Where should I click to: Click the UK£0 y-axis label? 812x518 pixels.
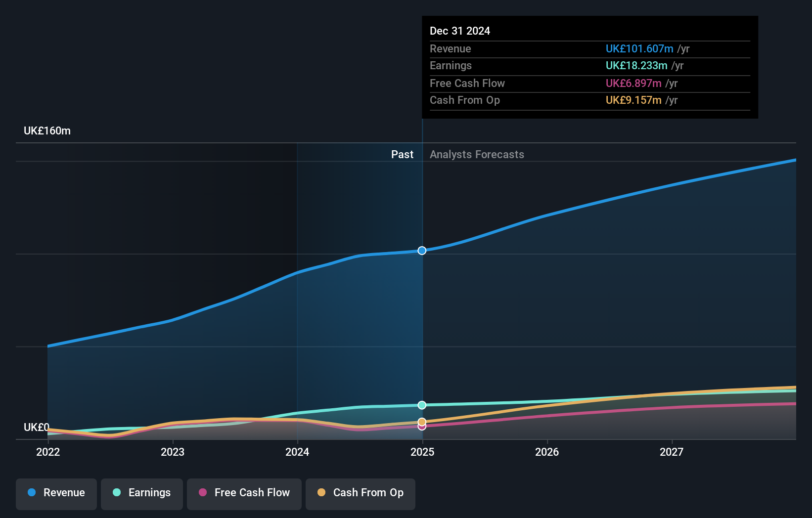pyautogui.click(x=37, y=427)
